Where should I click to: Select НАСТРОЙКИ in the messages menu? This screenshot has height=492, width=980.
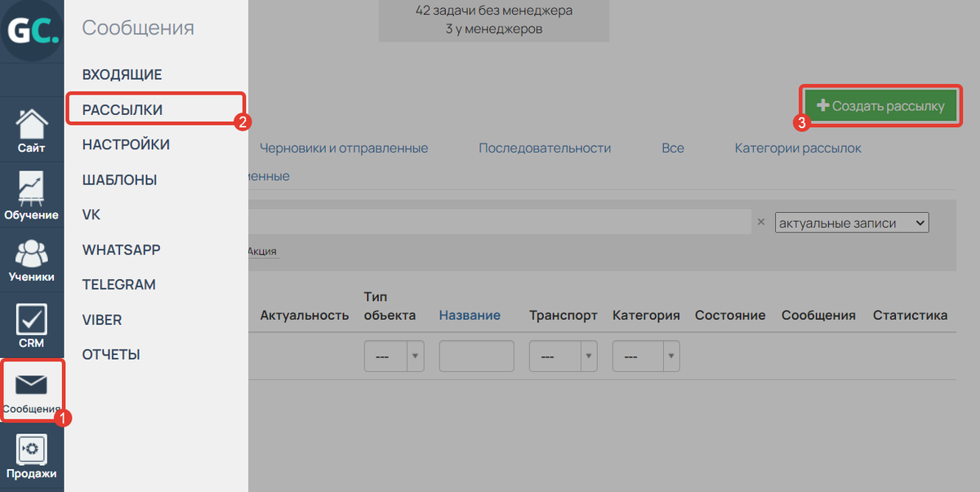pos(126,145)
